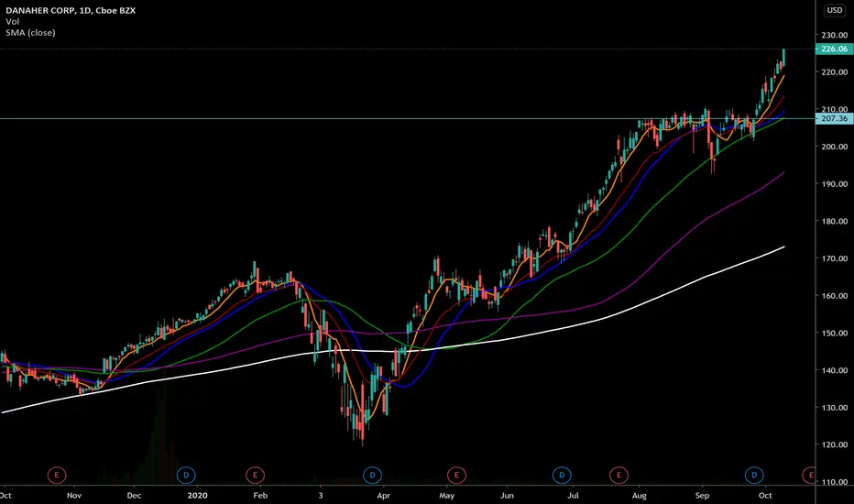The height and width of the screenshot is (504, 854).
Task: Click the 180.00 price axis label
Action: click(x=835, y=221)
